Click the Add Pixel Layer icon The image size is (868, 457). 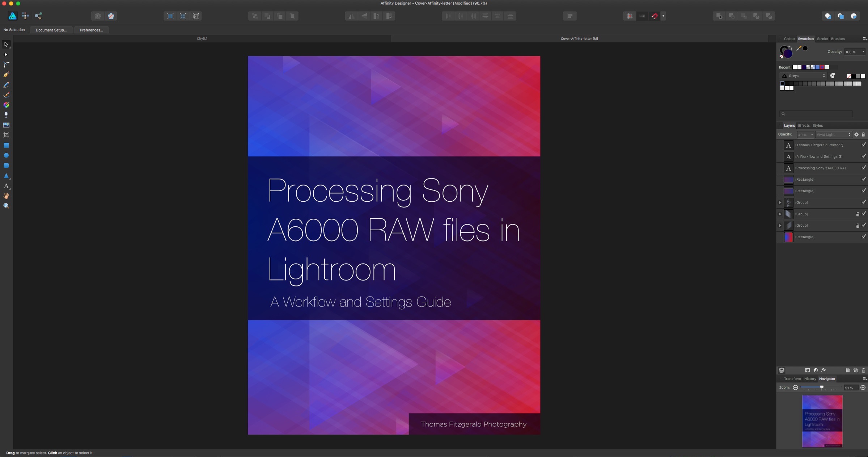(855, 370)
